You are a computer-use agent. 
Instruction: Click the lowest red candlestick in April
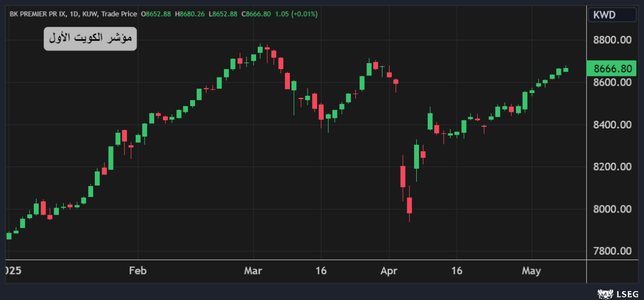tap(410, 205)
